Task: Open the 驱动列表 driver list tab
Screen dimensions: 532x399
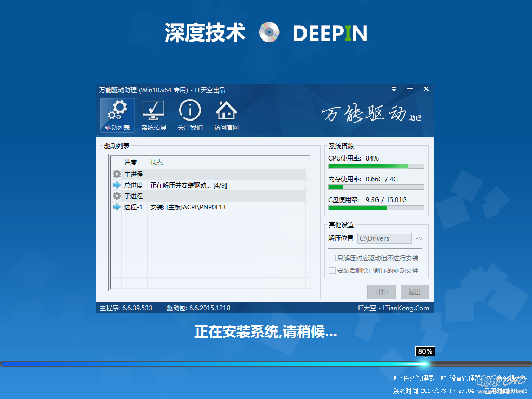Action: point(117,115)
